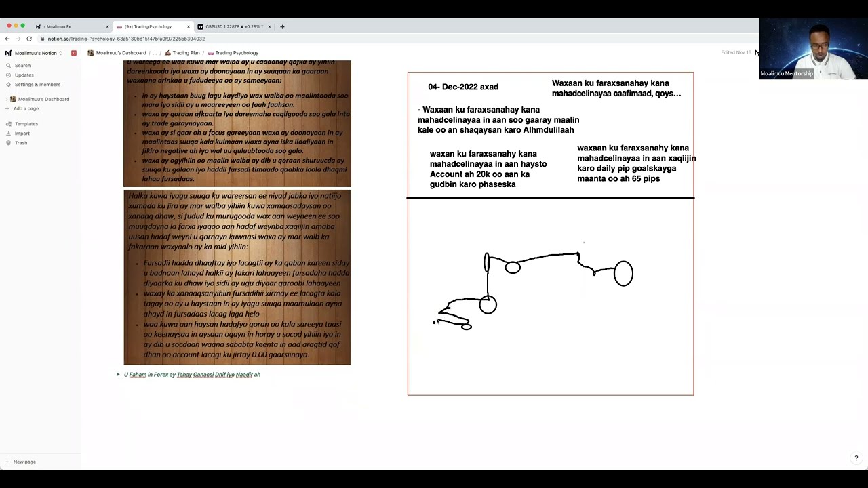The image size is (868, 488).
Task: Close the GBPUSD browser tab
Action: 269,27
